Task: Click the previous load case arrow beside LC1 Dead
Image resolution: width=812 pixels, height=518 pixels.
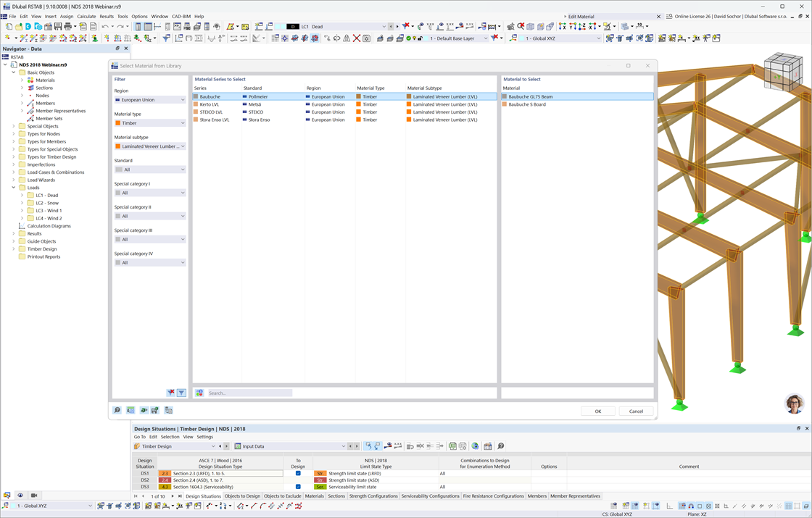Action: click(x=391, y=26)
